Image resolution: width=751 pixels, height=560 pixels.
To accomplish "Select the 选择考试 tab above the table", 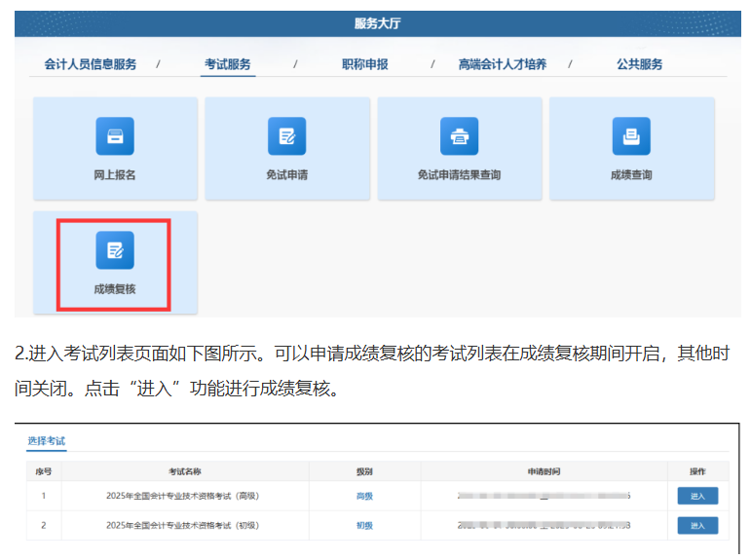I will [x=47, y=441].
